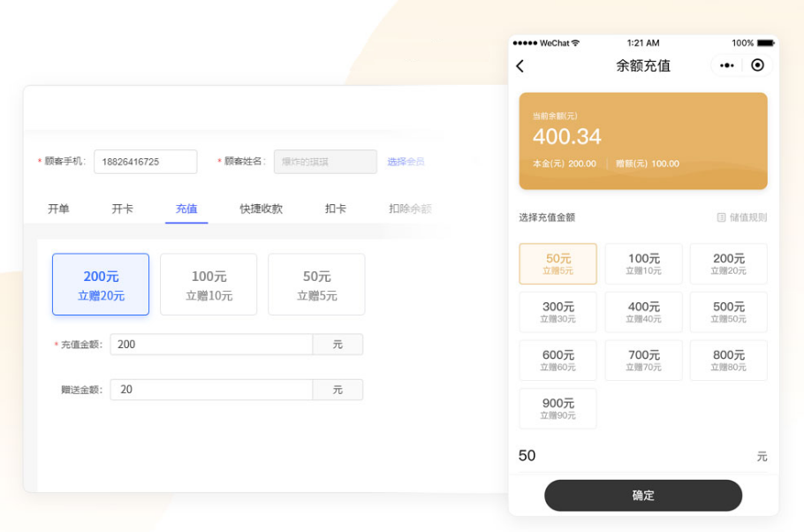Switch to the 开单 tab
This screenshot has width=804, height=532.
click(x=58, y=209)
